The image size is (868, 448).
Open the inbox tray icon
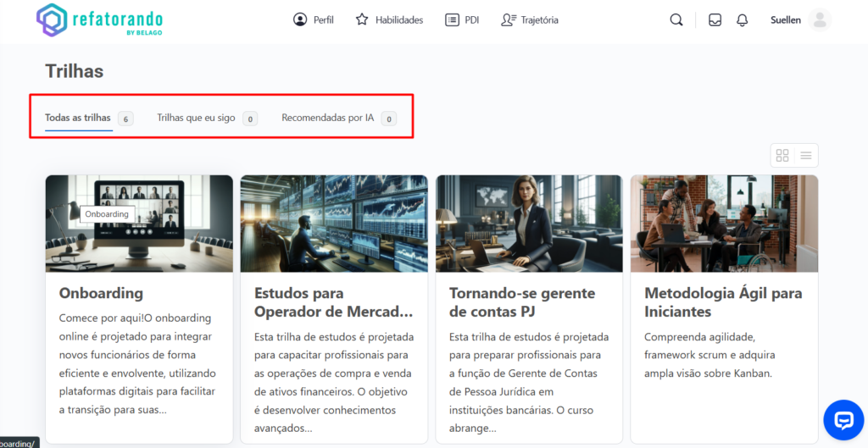(x=715, y=20)
